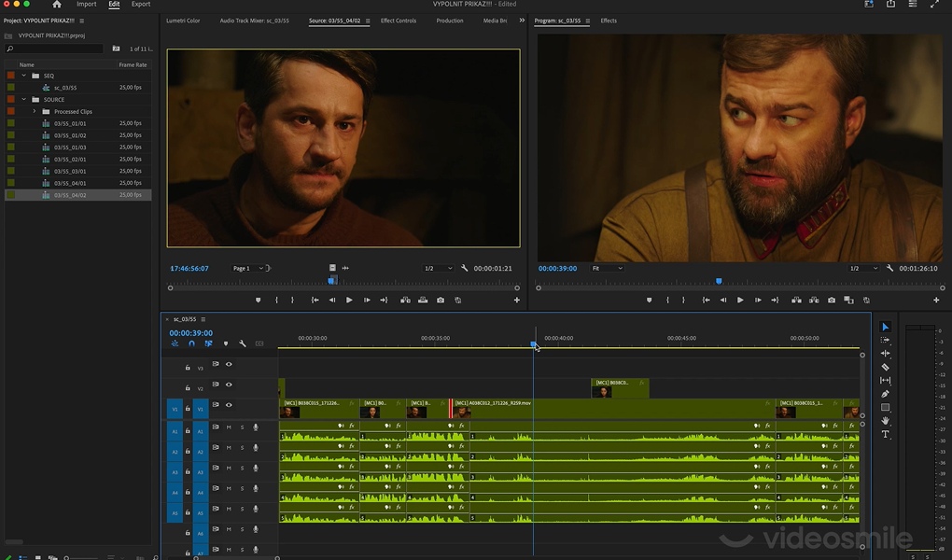Click Overwrite button in Source monitor
The image size is (952, 560).
coord(423,300)
